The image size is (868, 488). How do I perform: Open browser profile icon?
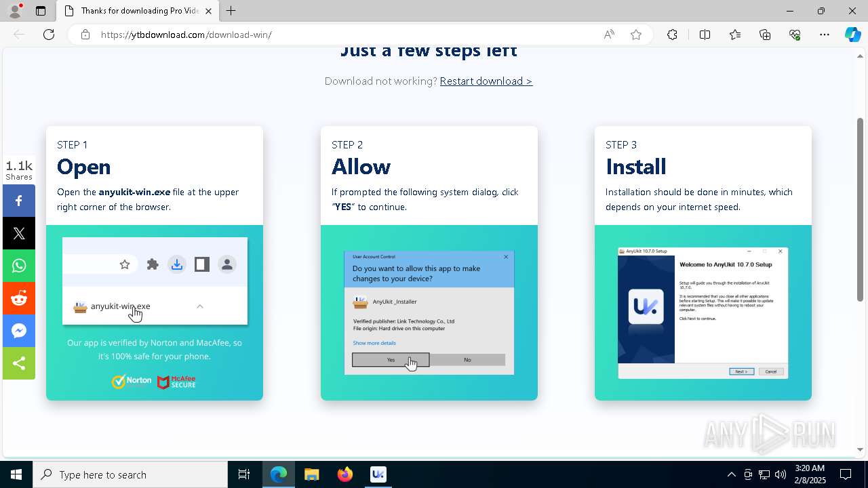click(x=15, y=11)
